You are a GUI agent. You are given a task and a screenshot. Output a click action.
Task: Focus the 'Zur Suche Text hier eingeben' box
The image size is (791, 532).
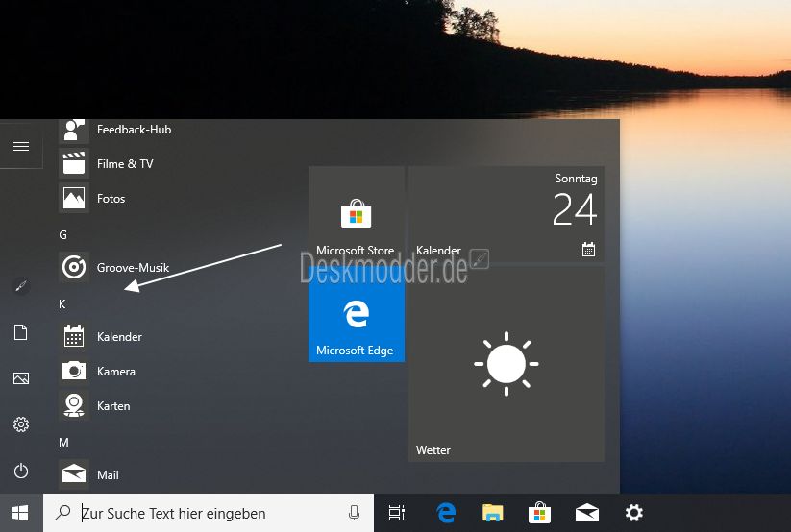point(209,513)
